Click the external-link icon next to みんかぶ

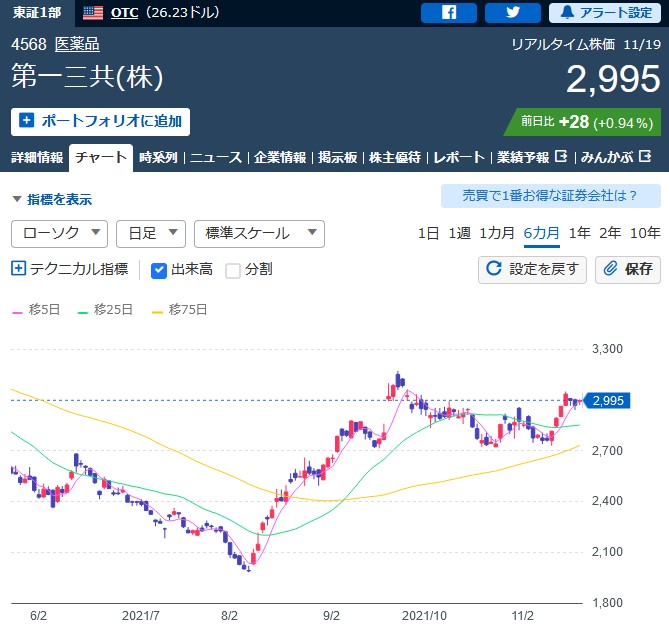click(x=645, y=157)
